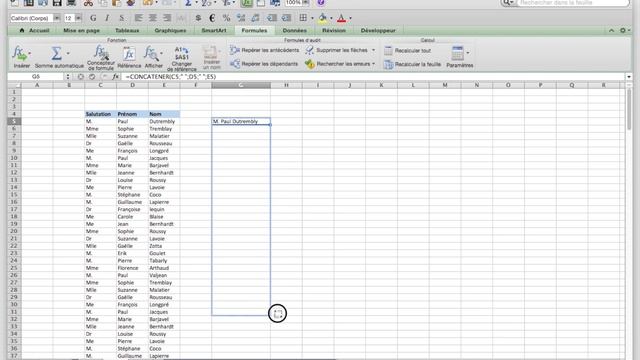Toggle italic with the I button
The height and width of the screenshot is (360, 640).
(x=107, y=18)
